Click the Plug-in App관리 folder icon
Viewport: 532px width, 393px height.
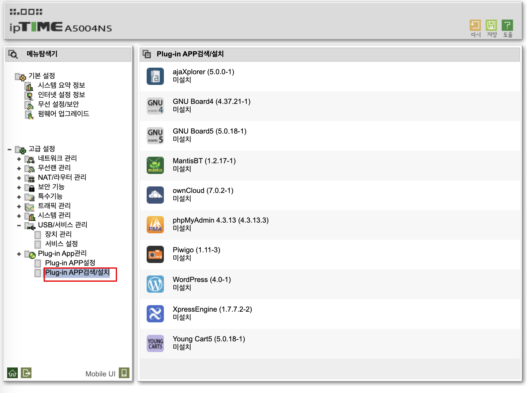click(x=30, y=254)
